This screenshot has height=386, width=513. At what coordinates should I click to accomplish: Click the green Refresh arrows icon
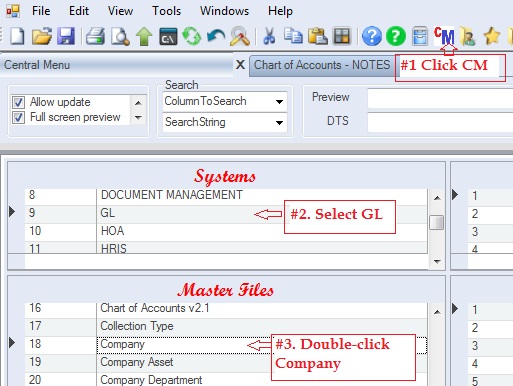pos(192,36)
